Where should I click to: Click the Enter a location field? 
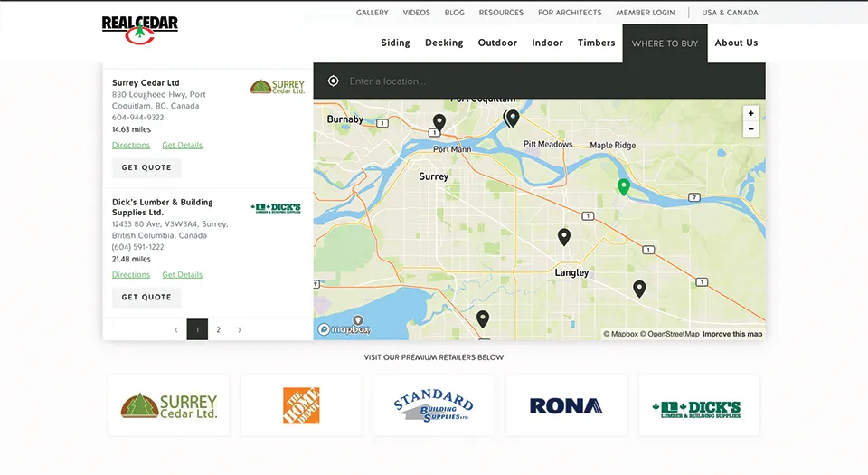tap(542, 81)
